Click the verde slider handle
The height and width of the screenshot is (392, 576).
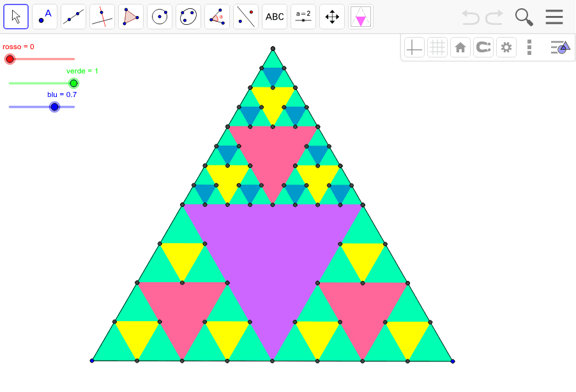click(x=74, y=84)
